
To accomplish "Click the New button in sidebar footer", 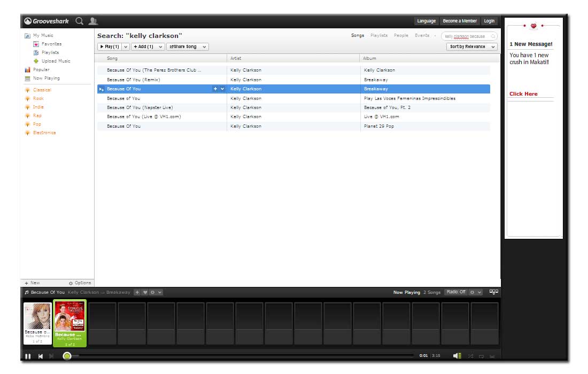I will point(32,283).
